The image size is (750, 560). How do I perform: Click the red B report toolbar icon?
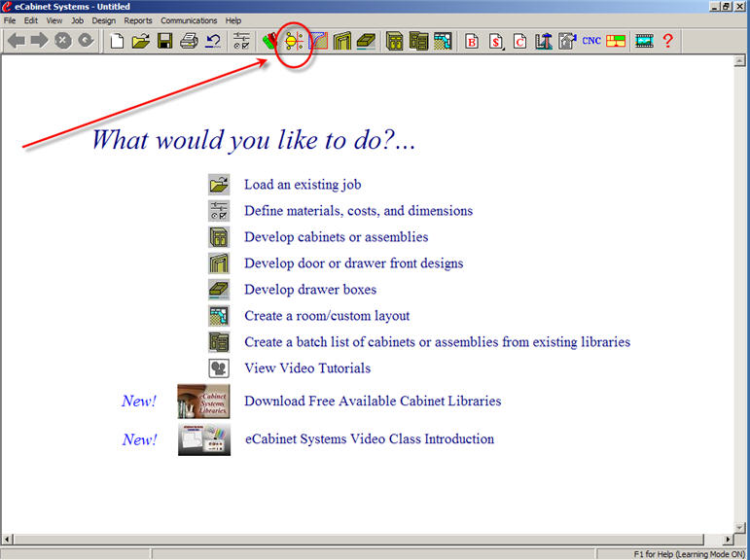coord(472,42)
